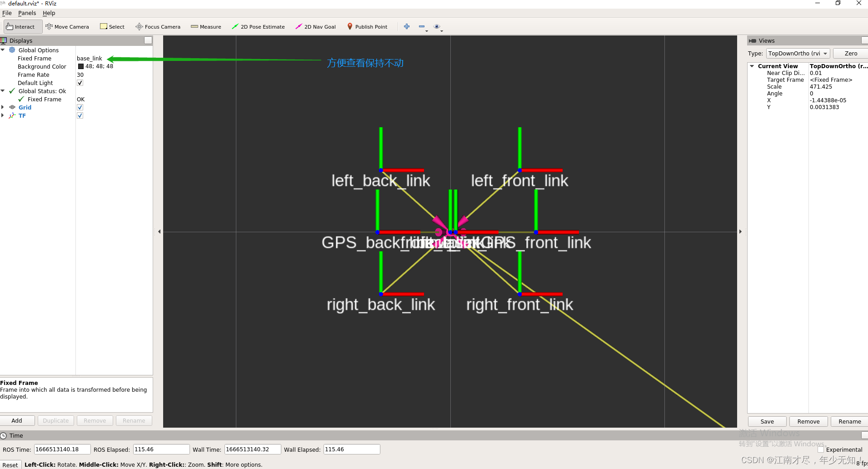Toggle the Grid display checkbox
Viewport: 868px width, 469px height.
click(x=80, y=107)
